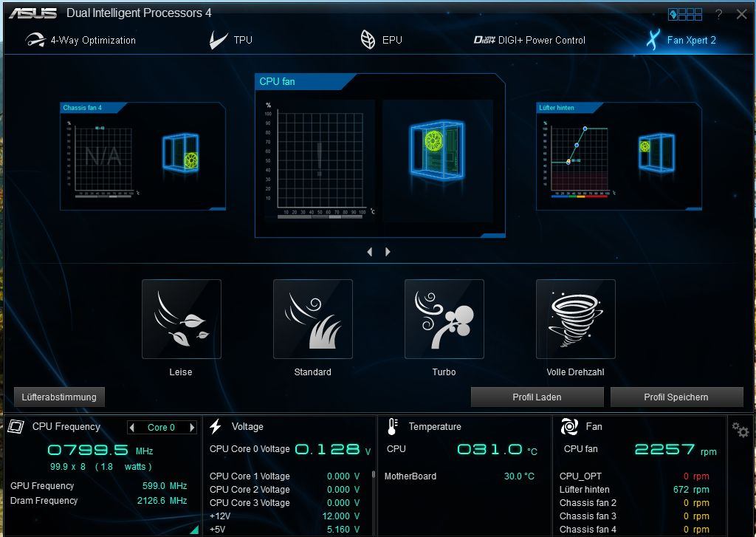This screenshot has width=756, height=537.
Task: Click the CPU fan tab header label
Action: pos(278,81)
